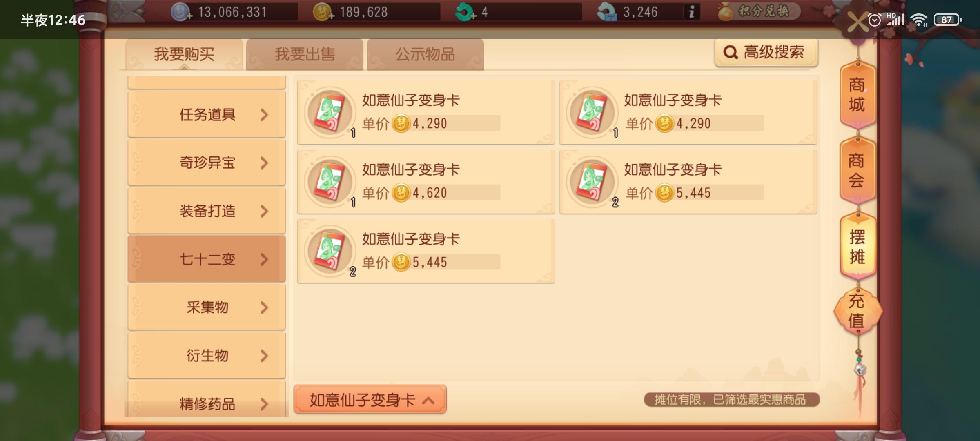Viewport: 980px width, 441px height.
Task: Switch to 公示物品 tab
Action: 425,54
